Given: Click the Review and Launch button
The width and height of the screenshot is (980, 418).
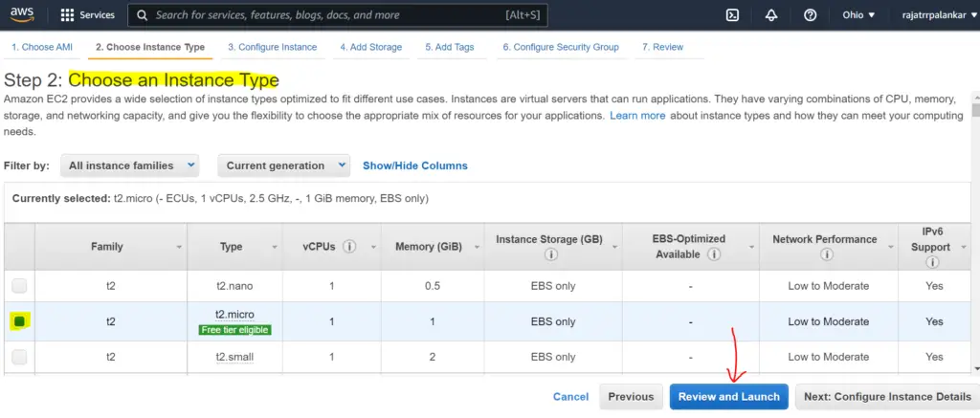Looking at the screenshot, I should tap(728, 397).
